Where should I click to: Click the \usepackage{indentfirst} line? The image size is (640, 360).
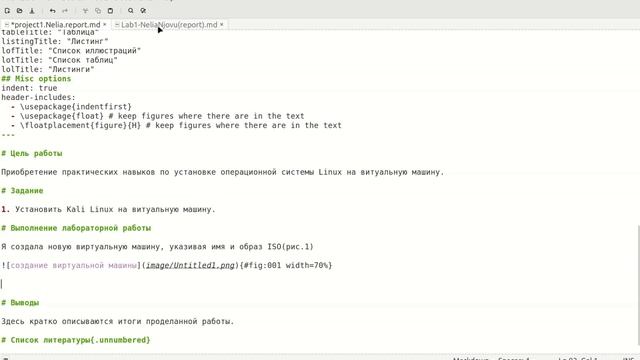point(71,107)
